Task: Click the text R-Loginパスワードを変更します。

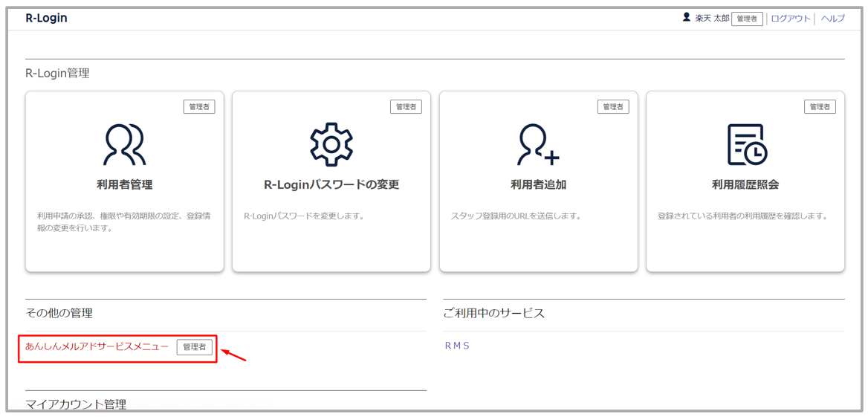Action: (304, 216)
